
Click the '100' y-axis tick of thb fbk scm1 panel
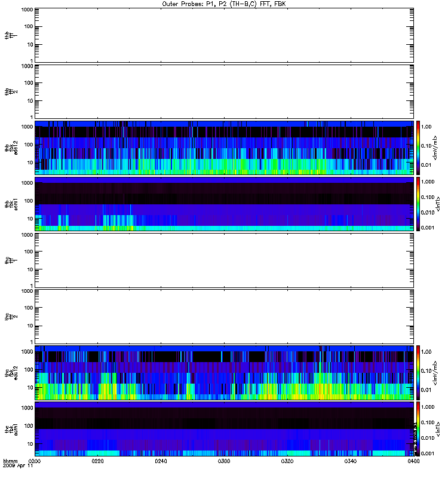(29, 201)
